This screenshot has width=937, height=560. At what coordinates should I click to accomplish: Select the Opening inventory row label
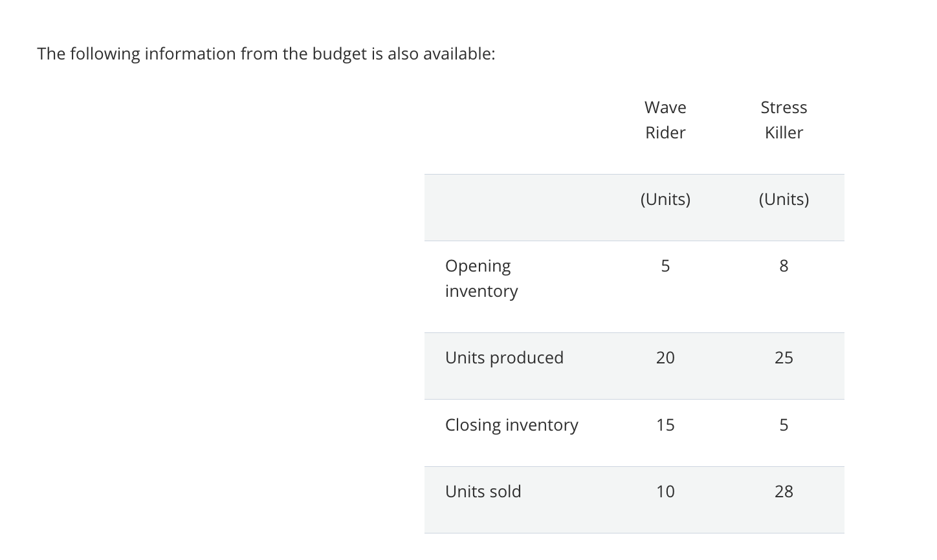tap(481, 278)
